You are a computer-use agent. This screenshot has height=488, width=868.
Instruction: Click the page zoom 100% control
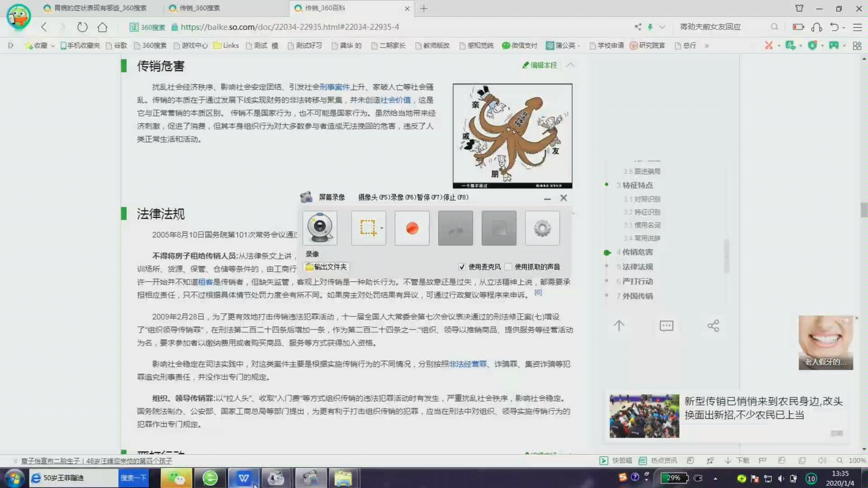tap(851, 460)
